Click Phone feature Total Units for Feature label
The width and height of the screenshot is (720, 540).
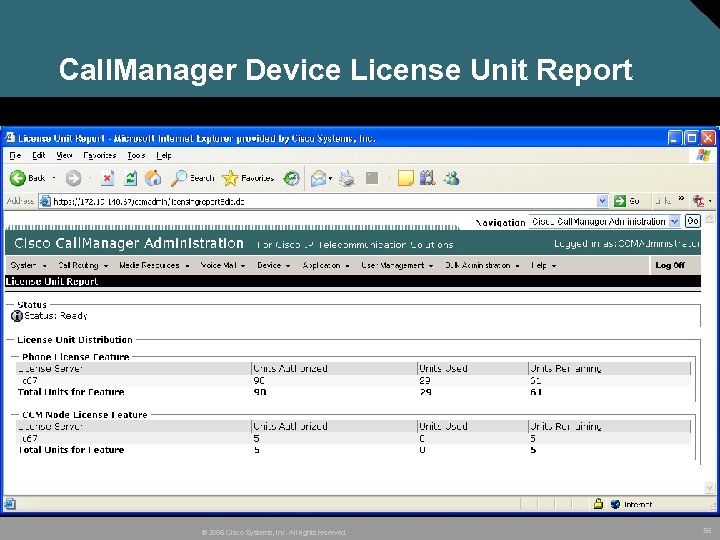(71, 392)
